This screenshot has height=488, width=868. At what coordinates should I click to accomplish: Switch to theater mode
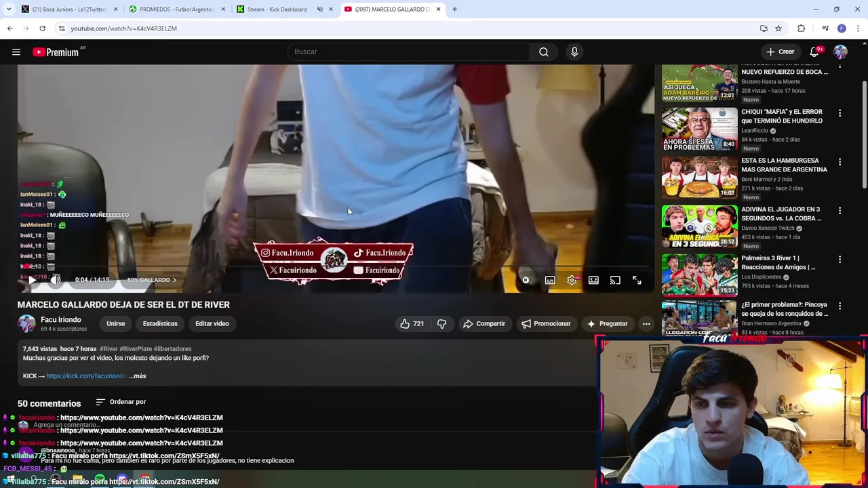593,280
